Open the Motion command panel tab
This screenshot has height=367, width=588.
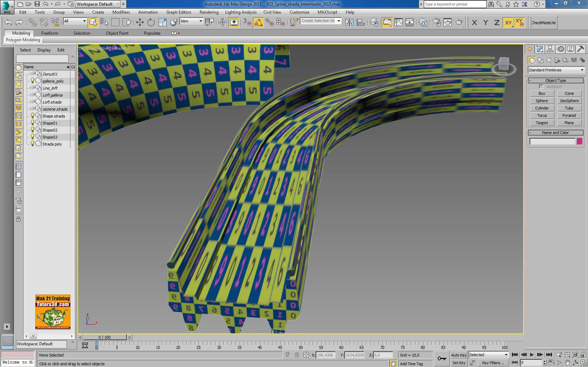click(560, 49)
